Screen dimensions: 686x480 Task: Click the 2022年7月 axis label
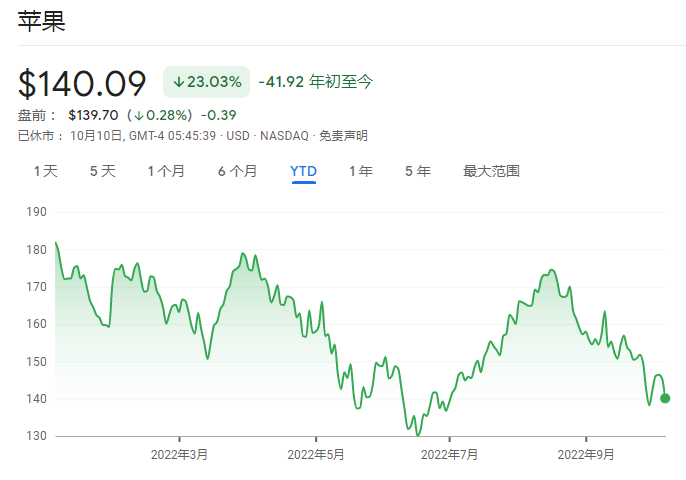tap(450, 455)
